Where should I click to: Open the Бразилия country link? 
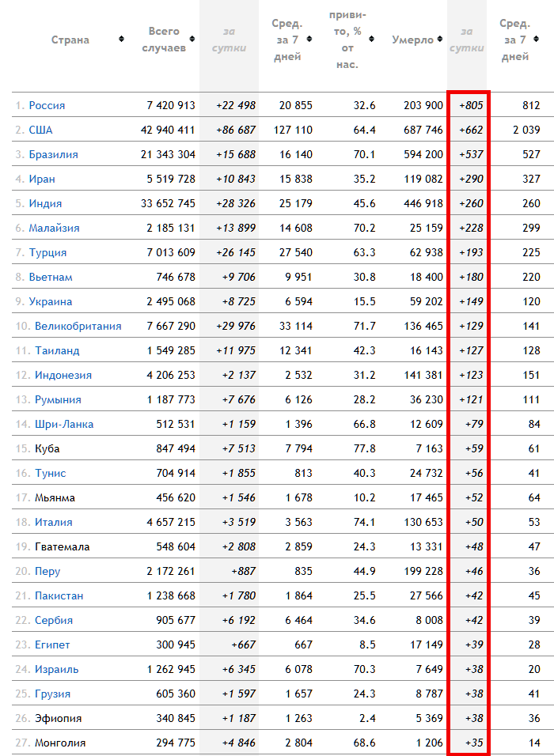pos(53,154)
